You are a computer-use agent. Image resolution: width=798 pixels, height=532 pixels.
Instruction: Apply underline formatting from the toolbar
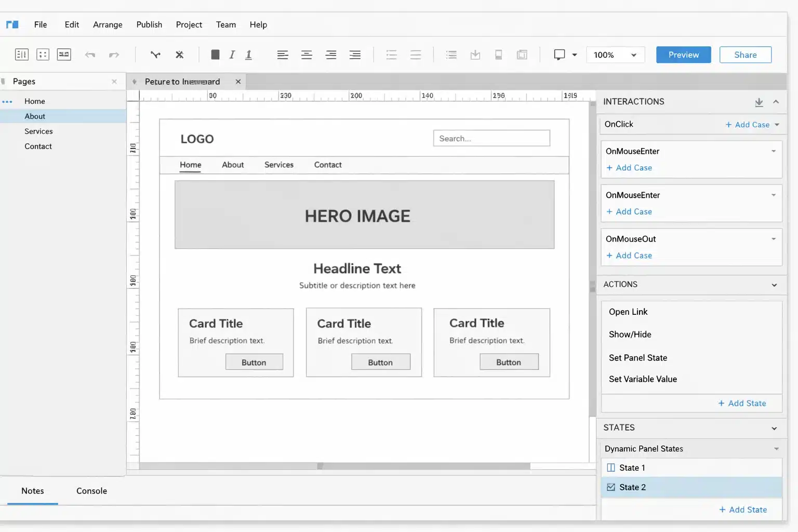(248, 55)
